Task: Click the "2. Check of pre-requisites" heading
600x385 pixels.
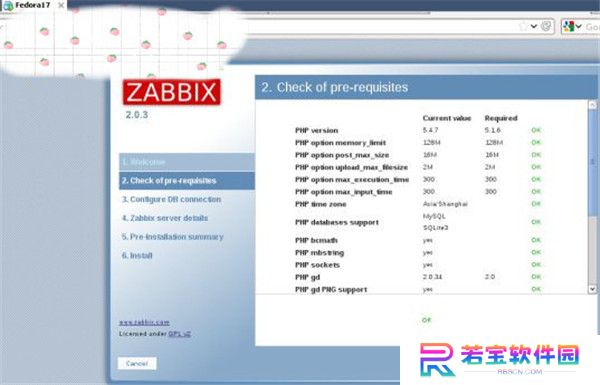Action: point(335,87)
